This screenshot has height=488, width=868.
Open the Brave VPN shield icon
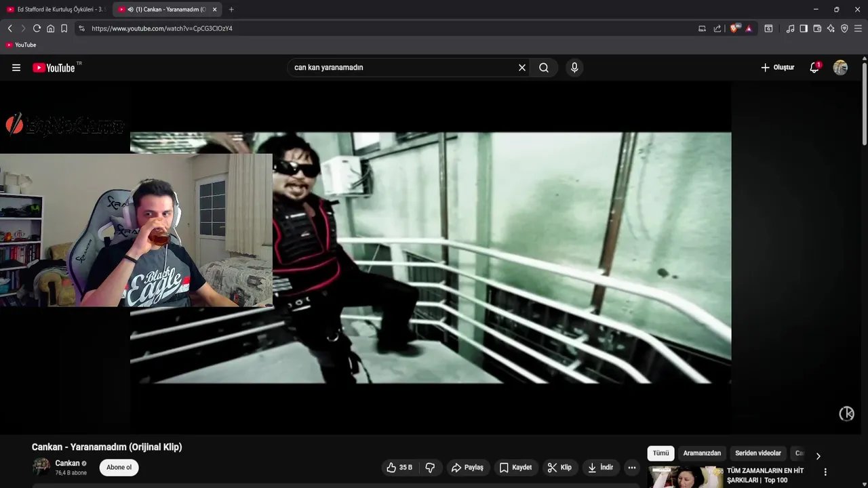844,28
